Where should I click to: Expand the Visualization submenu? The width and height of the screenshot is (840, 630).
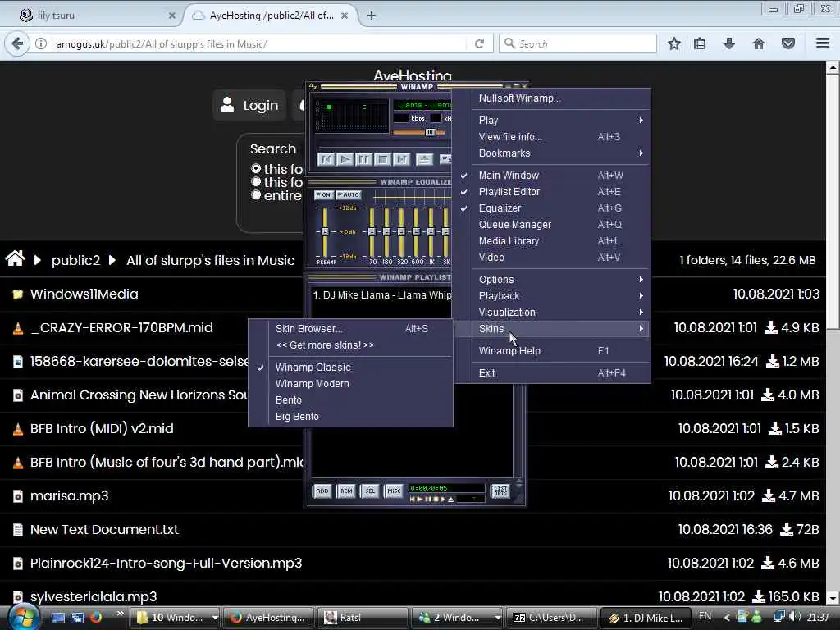click(x=552, y=313)
